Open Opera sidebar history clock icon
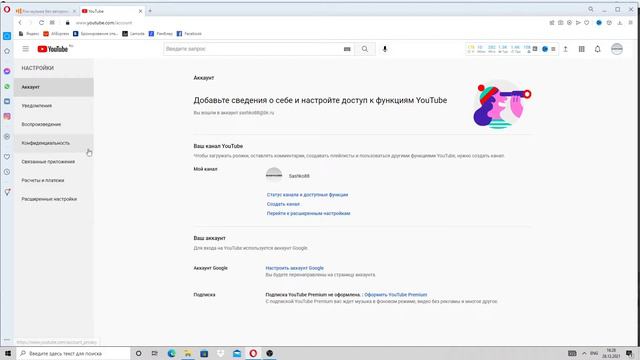 [x=7, y=172]
